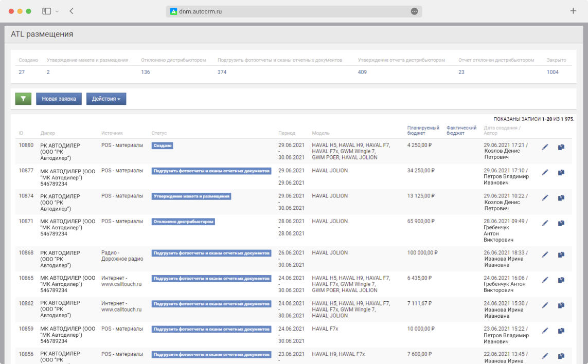Click the green filter funnel button
Screen dimensions: 588x364
point(23,99)
